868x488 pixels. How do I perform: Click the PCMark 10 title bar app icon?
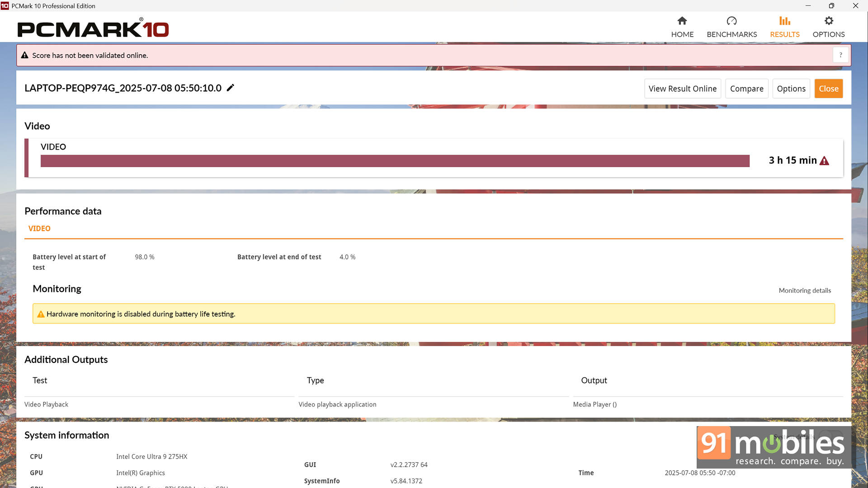click(5, 6)
